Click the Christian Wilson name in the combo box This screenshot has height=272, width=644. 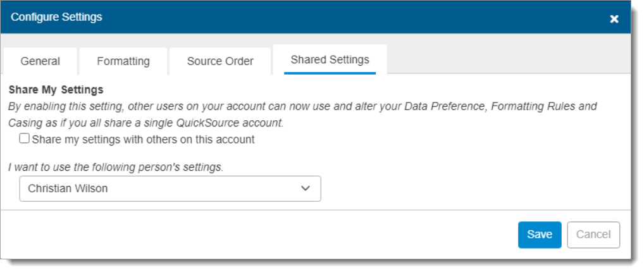click(x=68, y=189)
